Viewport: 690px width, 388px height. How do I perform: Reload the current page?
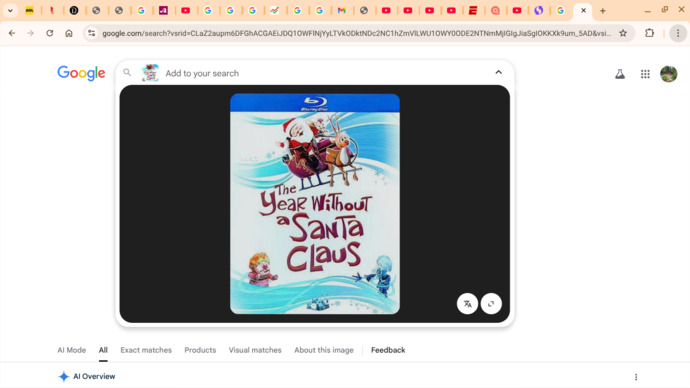click(50, 33)
